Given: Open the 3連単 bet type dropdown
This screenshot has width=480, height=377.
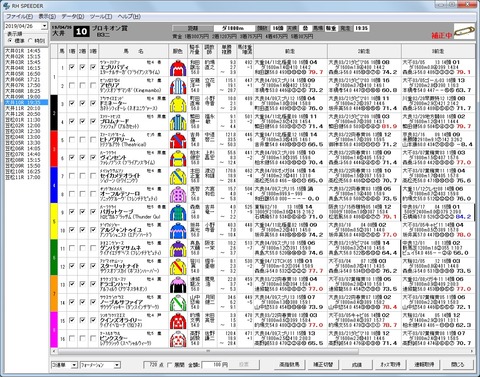Looking at the screenshot, I should (74, 365).
